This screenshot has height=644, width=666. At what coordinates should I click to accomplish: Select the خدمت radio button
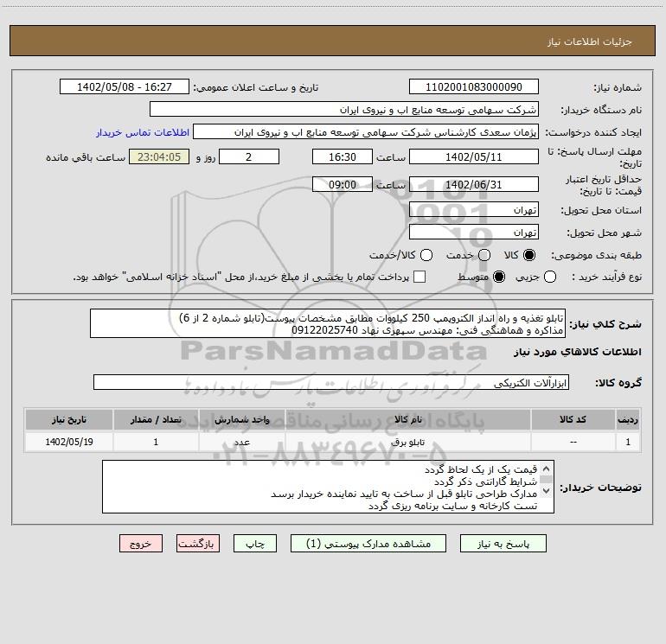(x=484, y=255)
